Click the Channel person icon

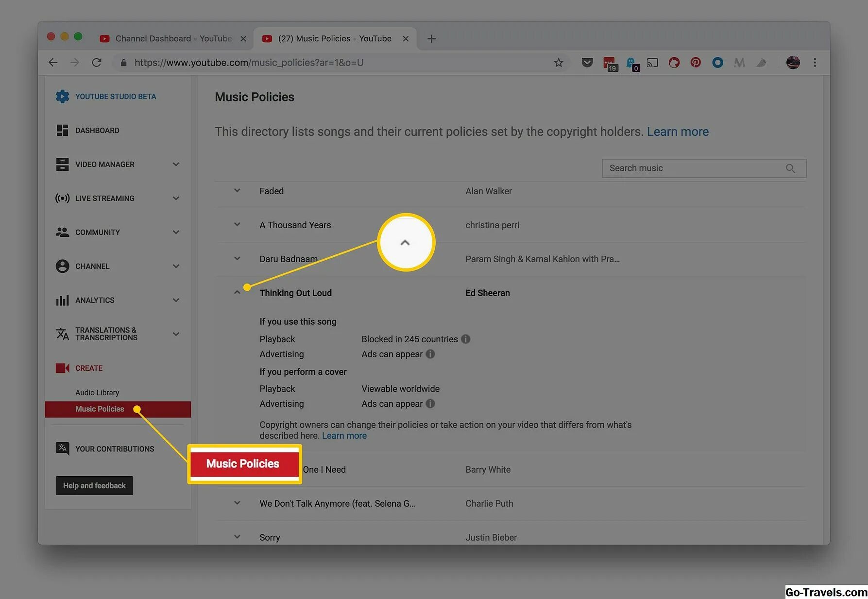62,266
